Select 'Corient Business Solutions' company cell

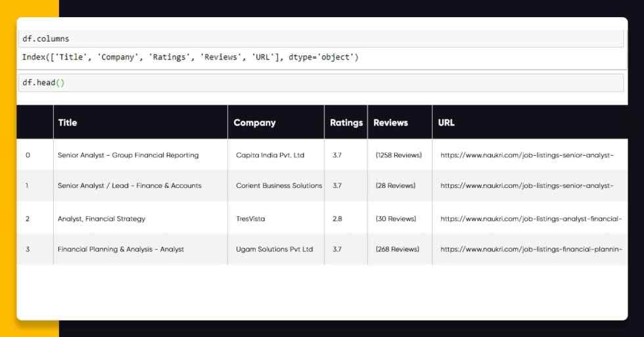click(x=279, y=185)
